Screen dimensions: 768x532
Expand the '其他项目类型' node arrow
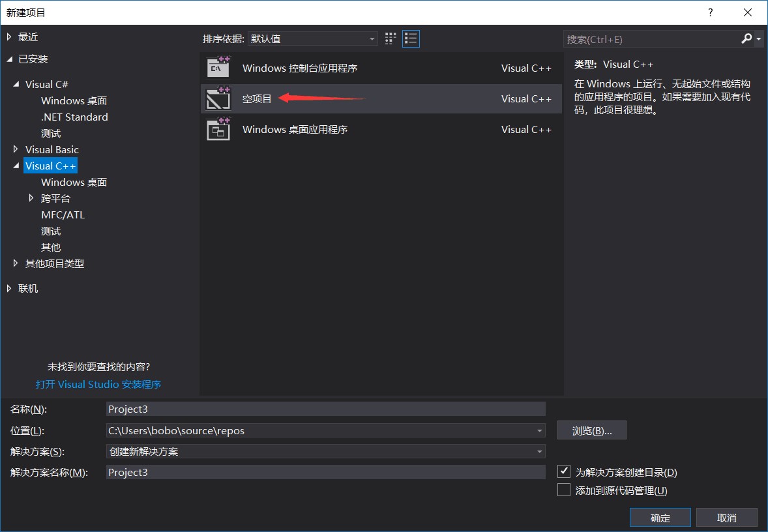pos(16,263)
